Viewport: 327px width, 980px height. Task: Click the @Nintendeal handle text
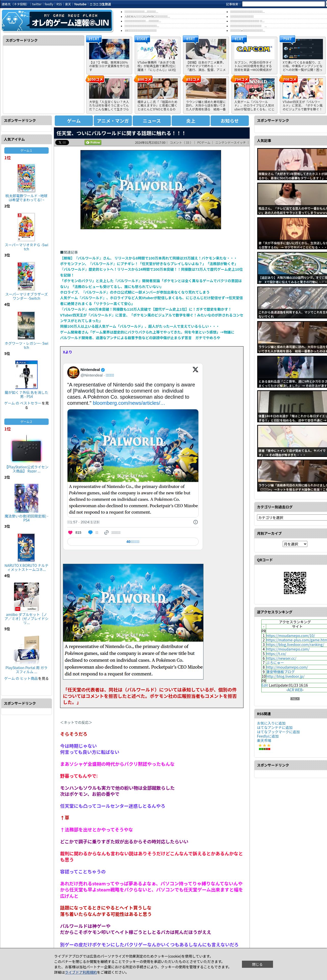tap(91, 375)
